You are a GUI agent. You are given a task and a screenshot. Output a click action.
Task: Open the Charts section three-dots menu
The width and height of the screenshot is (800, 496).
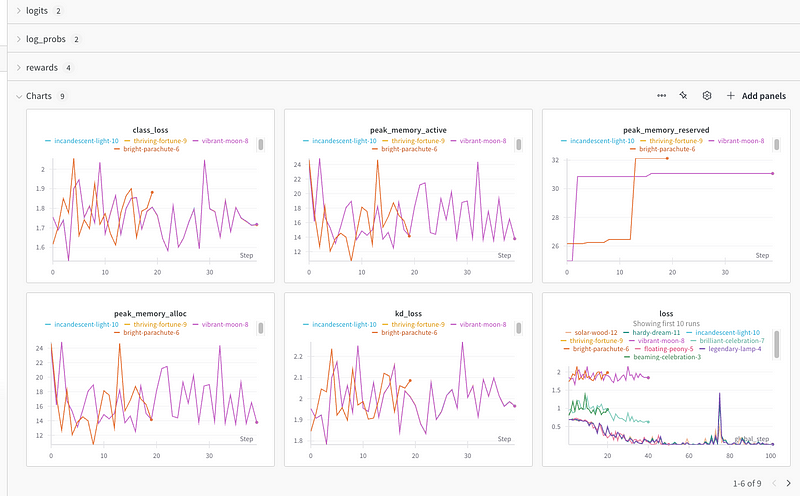click(661, 96)
